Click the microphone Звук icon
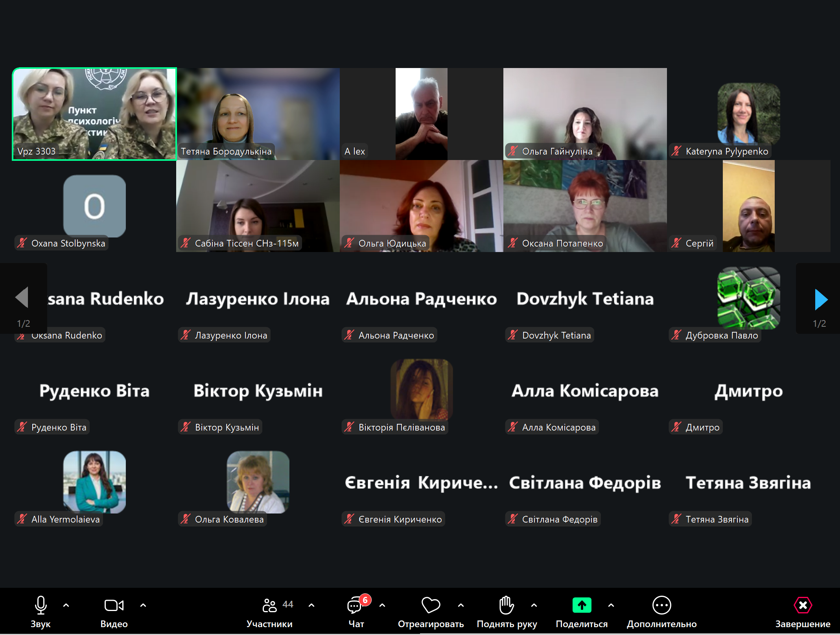 41,606
